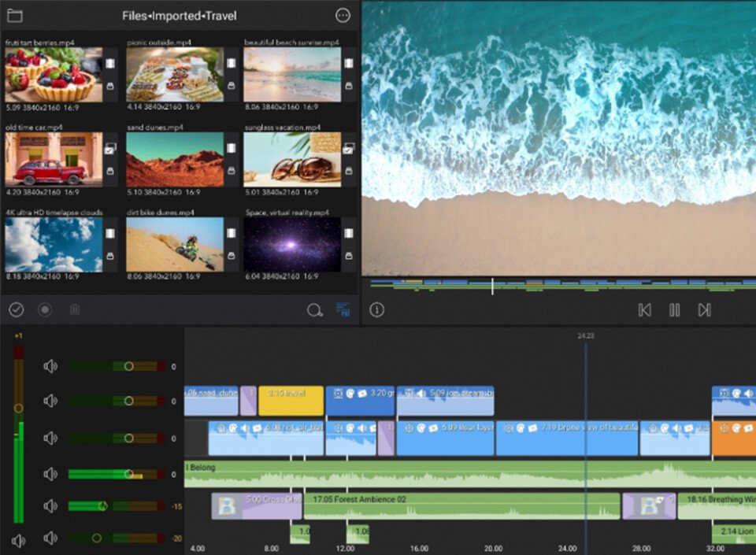Click the volume slider knob on -20 track

click(x=96, y=538)
